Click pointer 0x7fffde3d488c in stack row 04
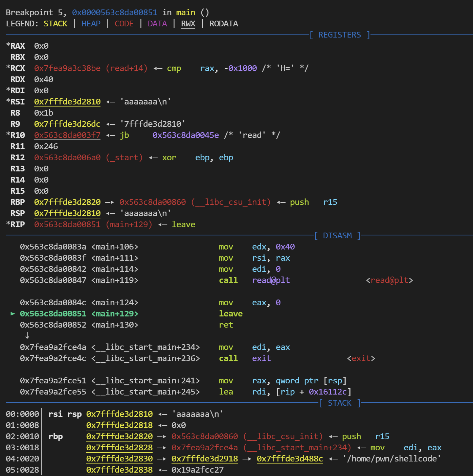 click(x=290, y=459)
